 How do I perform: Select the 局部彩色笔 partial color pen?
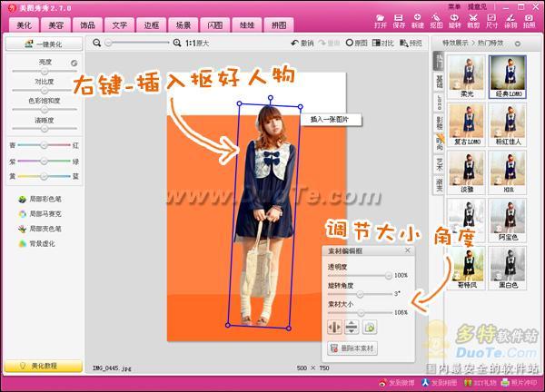click(x=40, y=199)
